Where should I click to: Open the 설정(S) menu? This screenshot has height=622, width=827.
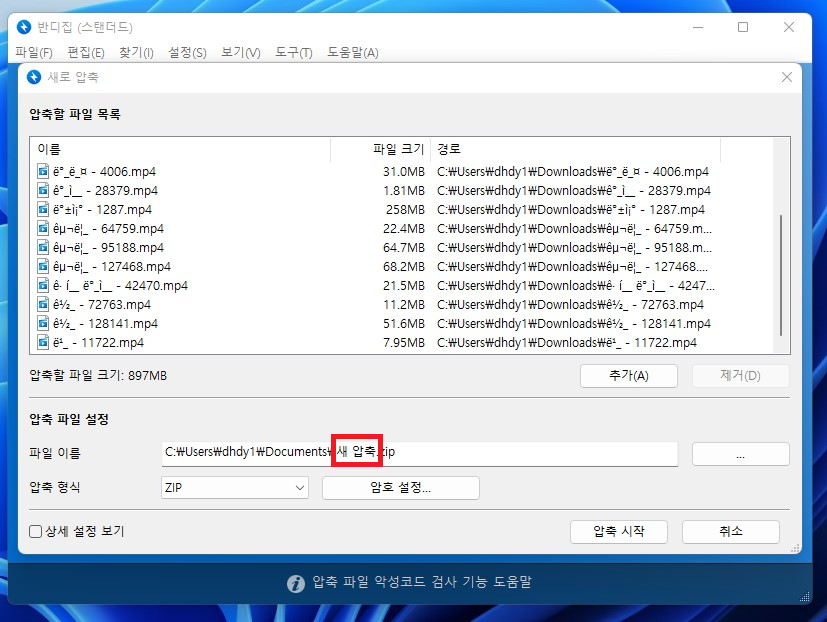[187, 52]
